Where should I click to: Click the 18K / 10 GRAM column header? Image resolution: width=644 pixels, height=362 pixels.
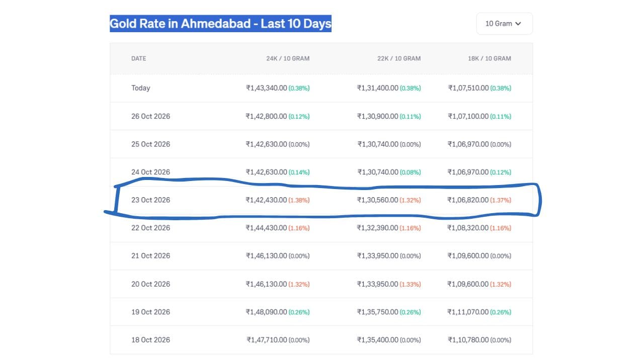pos(490,58)
